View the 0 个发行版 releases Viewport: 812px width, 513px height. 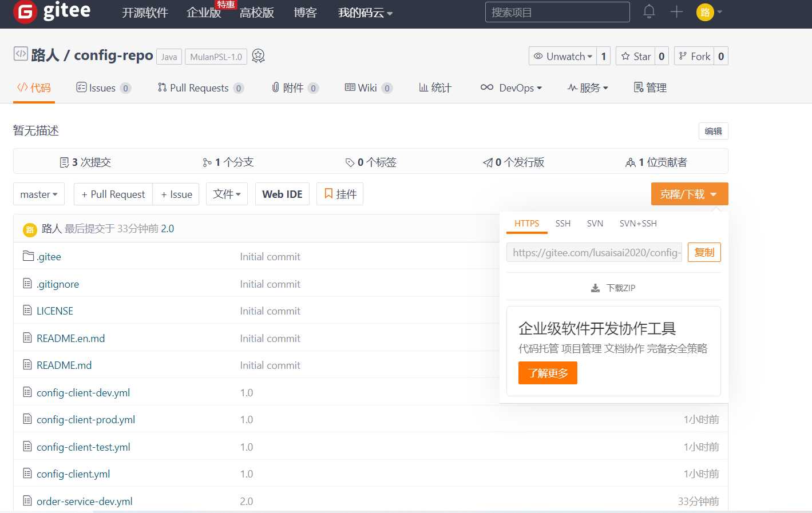513,162
